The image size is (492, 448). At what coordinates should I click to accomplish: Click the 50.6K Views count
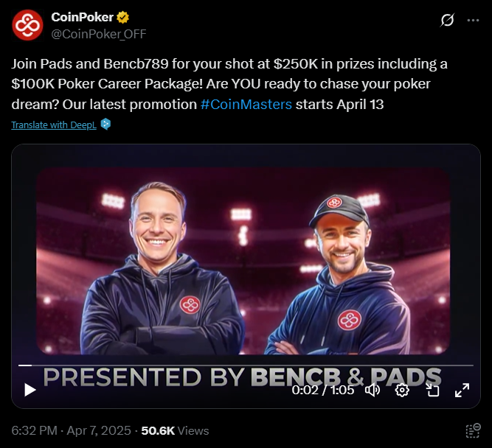click(x=175, y=430)
